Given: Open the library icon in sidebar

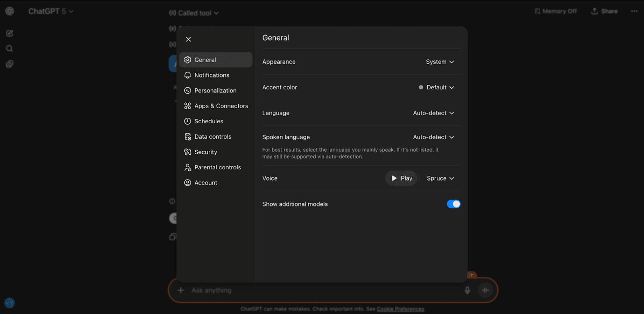Looking at the screenshot, I should click(10, 64).
